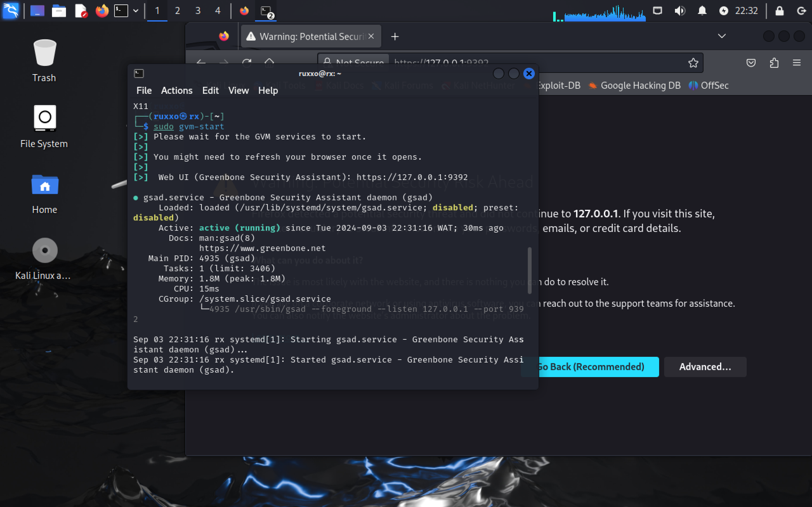The image size is (812, 507).
Task: Open the Actions menu in terminal
Action: [x=177, y=91]
